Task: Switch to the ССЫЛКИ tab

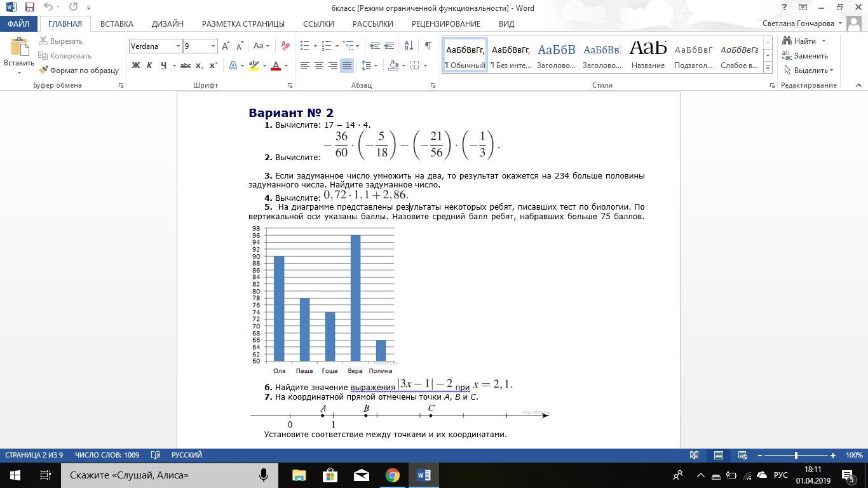Action: 318,24
